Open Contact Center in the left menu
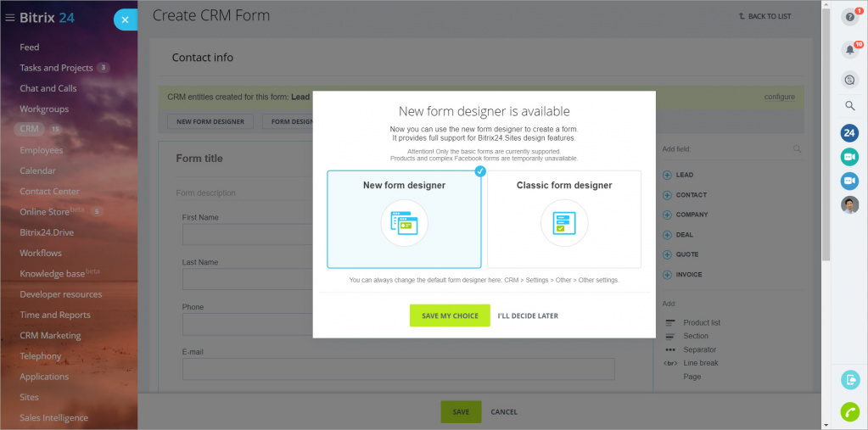This screenshot has width=868, height=430. pos(50,192)
